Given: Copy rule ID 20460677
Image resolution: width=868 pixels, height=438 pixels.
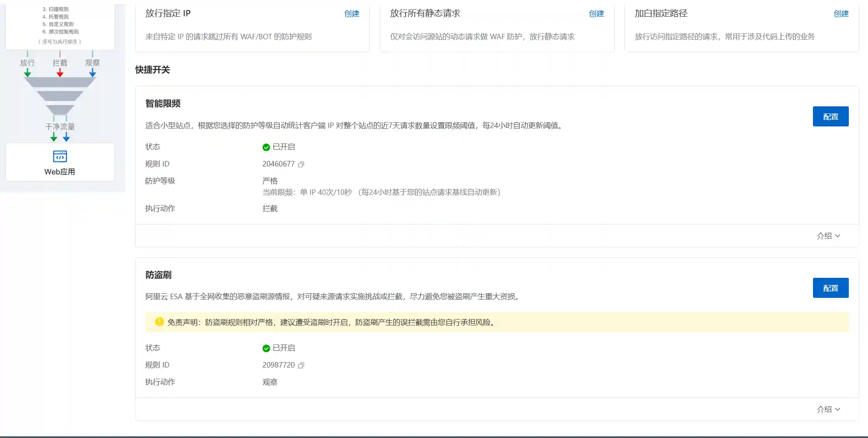Looking at the screenshot, I should [301, 164].
